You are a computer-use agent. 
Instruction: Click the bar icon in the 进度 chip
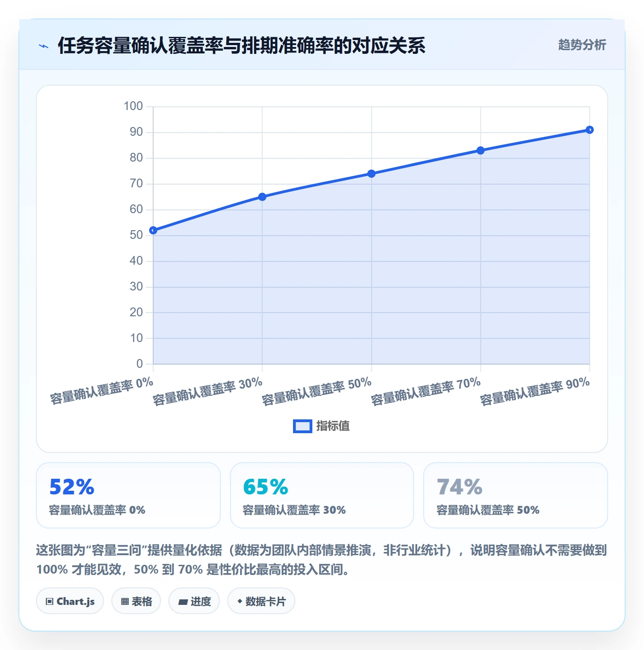(x=183, y=602)
